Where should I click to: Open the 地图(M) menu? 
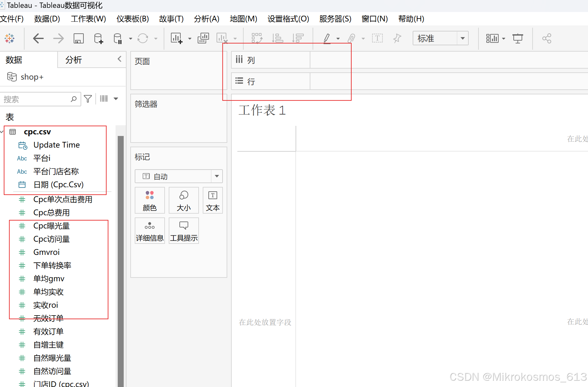243,19
